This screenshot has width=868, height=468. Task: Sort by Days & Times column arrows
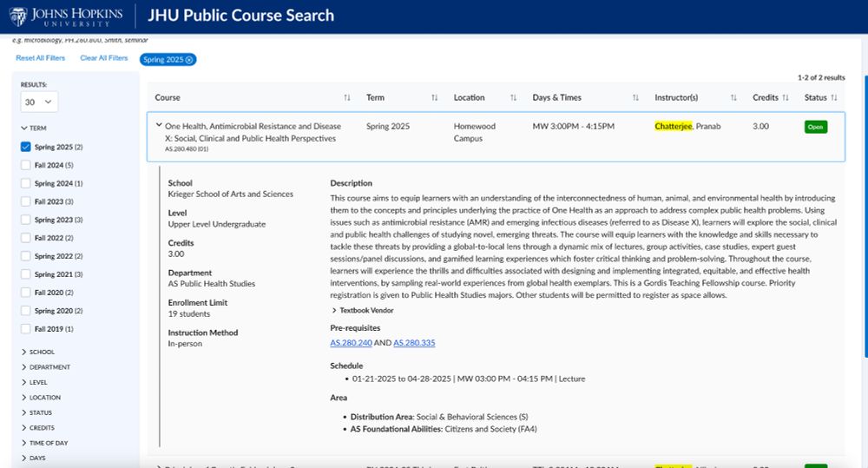(x=635, y=97)
